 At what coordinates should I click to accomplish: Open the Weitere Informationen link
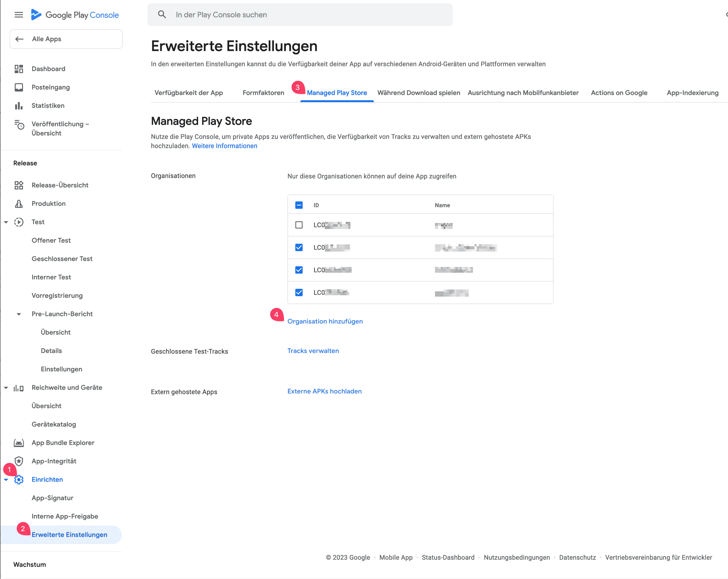pos(225,146)
